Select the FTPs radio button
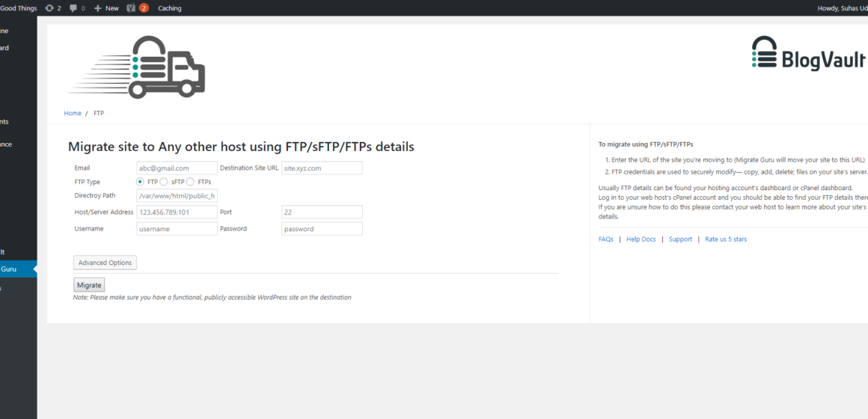 190,182
